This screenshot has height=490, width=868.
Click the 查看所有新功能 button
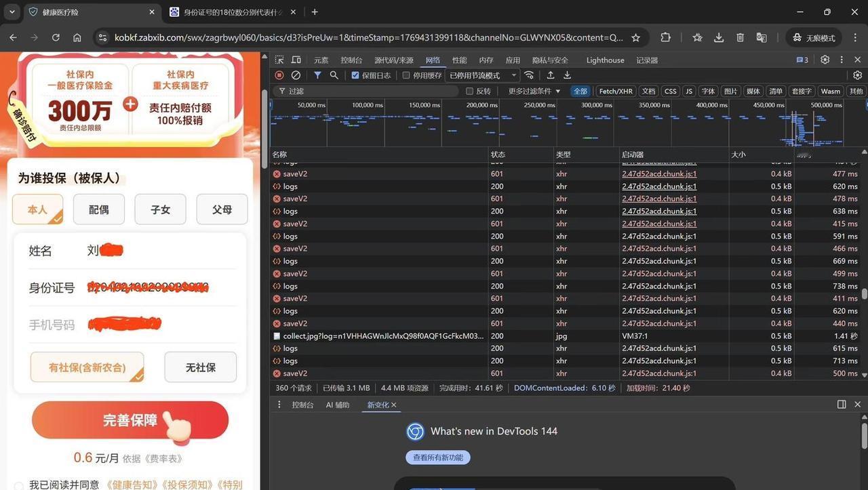[437, 457]
